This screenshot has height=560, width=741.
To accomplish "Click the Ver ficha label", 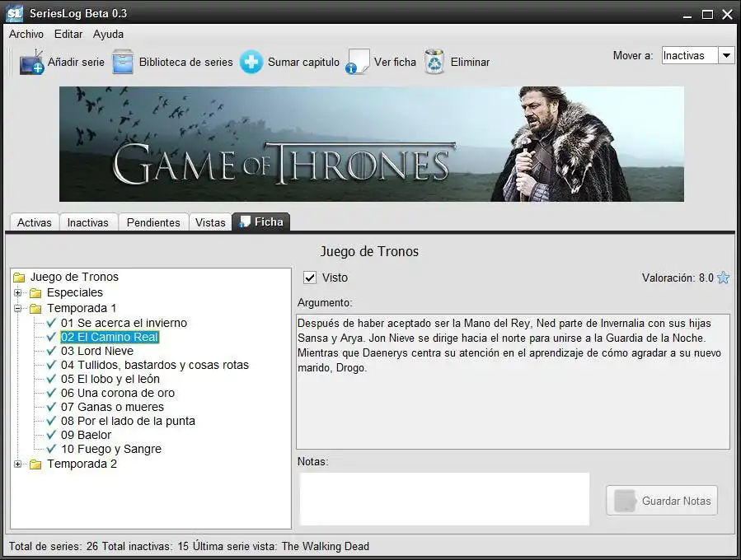I will [395, 62].
